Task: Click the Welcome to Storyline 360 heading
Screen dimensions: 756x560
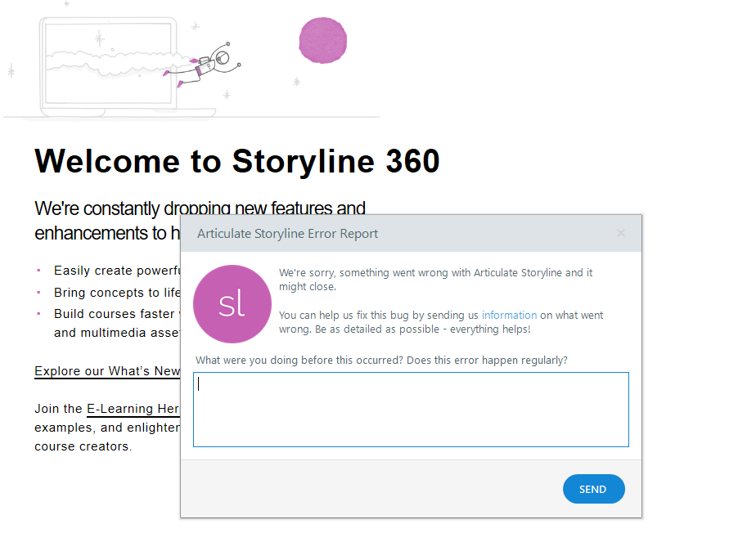Action: click(237, 161)
